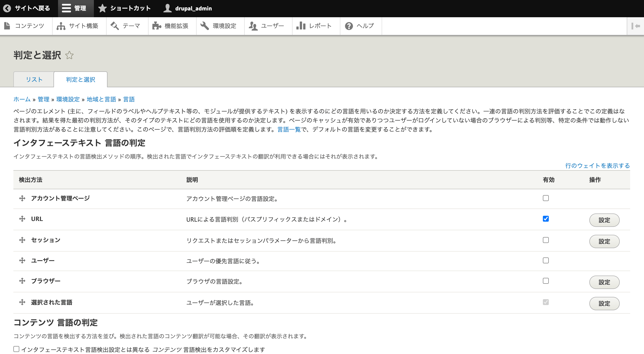Go to 環境設定 breadcrumb link
Viewport: 644px width, 354px height.
(x=68, y=99)
